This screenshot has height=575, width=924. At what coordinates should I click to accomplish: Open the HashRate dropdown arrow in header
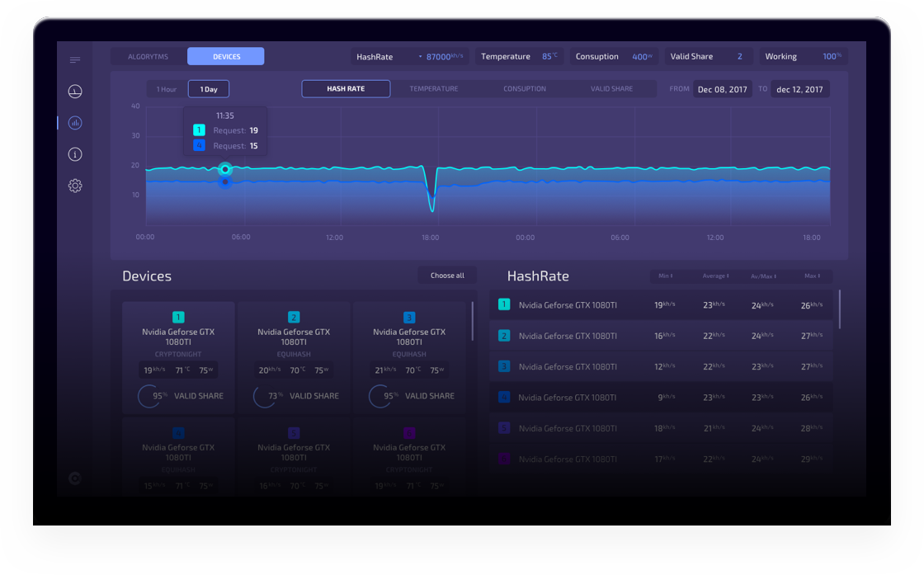pos(420,57)
